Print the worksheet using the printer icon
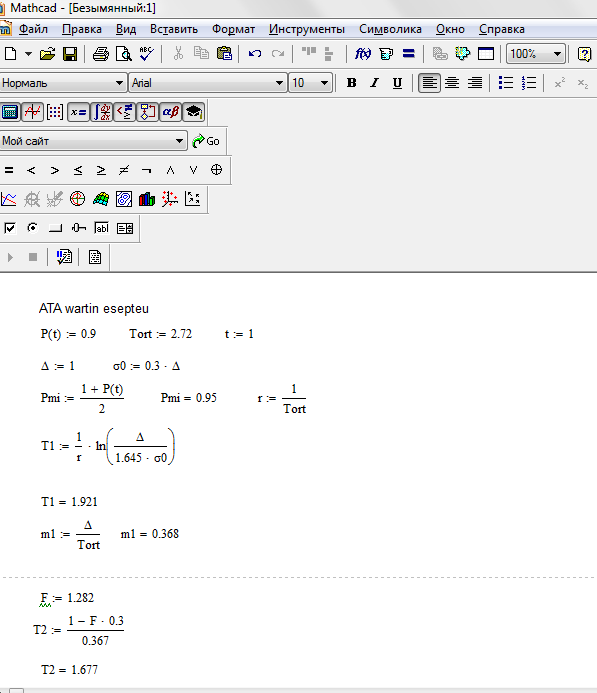This screenshot has width=597, height=693. pos(101,54)
